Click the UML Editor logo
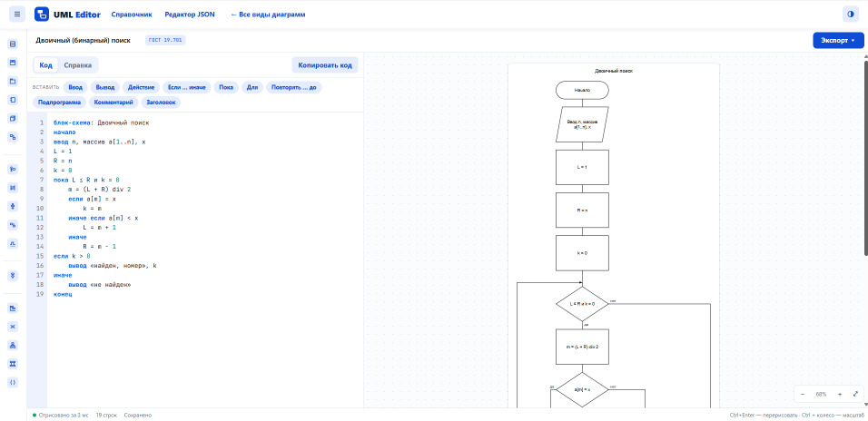The height and width of the screenshot is (421, 868). (67, 15)
